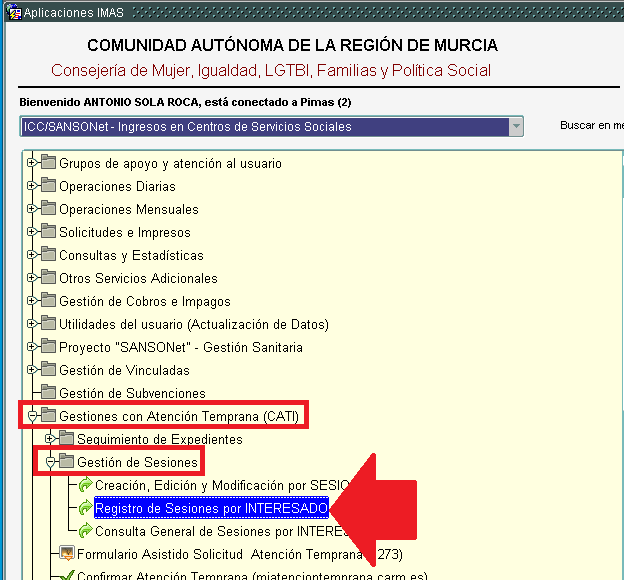Click the folder icon beside Operaciones Diarias

point(48,186)
